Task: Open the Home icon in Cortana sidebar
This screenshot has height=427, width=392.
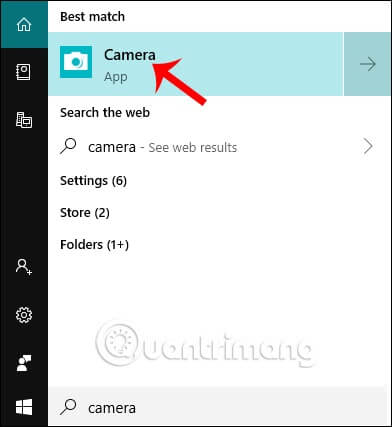Action: click(x=24, y=25)
